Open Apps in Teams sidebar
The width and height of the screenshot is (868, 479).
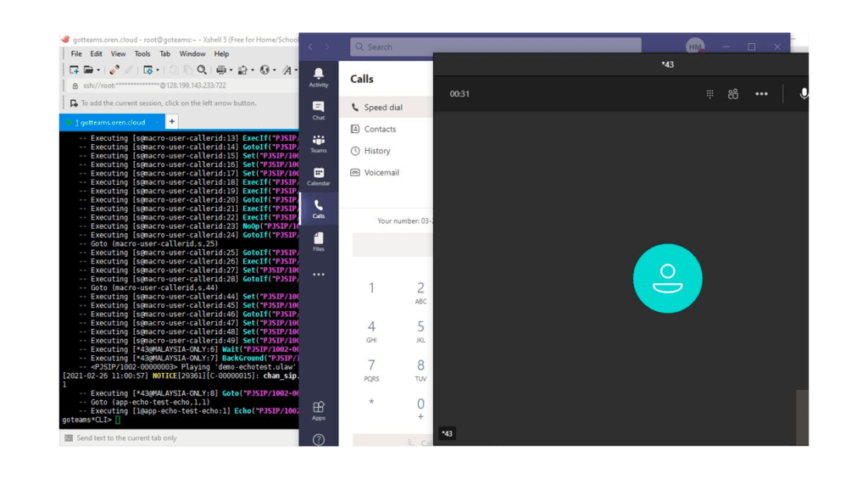click(319, 411)
